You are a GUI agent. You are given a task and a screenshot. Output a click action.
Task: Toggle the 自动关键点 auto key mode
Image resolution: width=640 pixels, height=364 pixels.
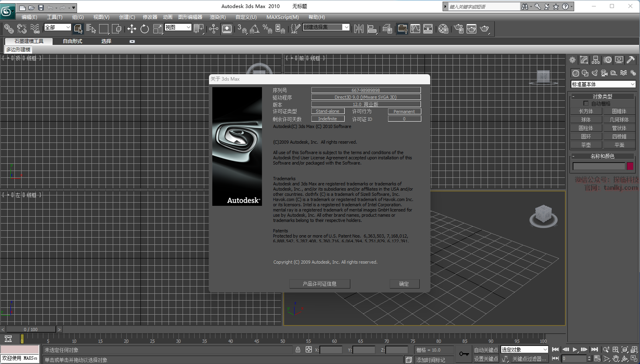pyautogui.click(x=486, y=350)
